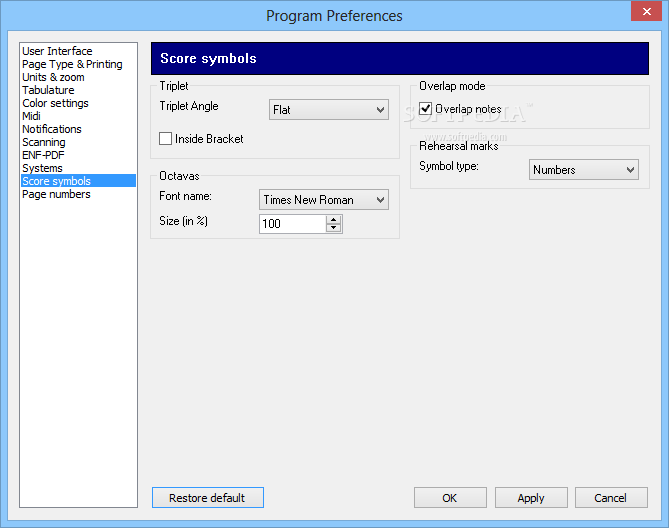Select Score symbols category
Viewport: 669px width, 528px height.
79,181
